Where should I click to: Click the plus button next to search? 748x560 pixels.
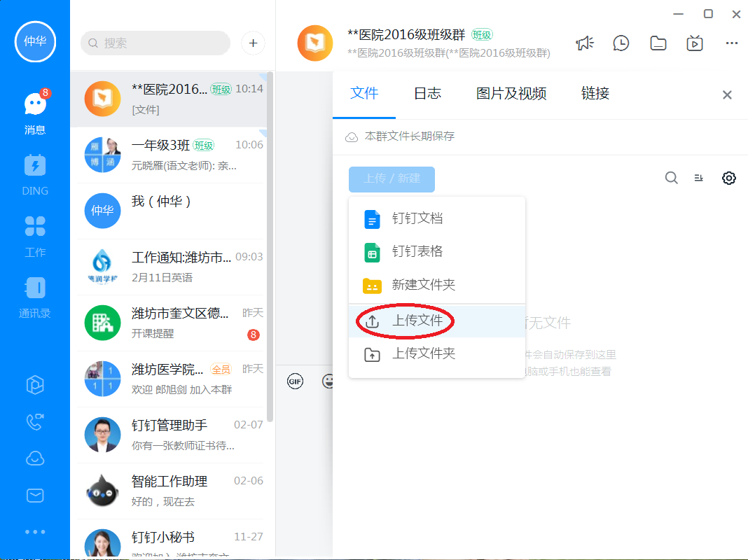click(253, 43)
